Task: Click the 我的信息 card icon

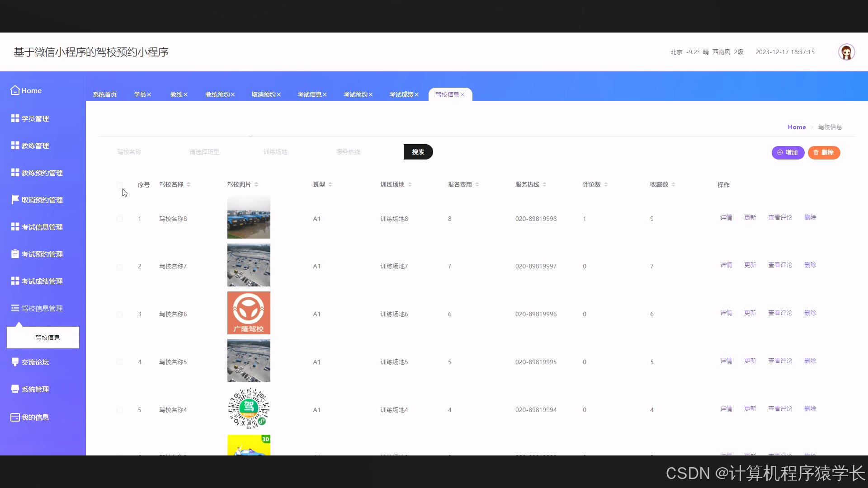Action: click(15, 417)
